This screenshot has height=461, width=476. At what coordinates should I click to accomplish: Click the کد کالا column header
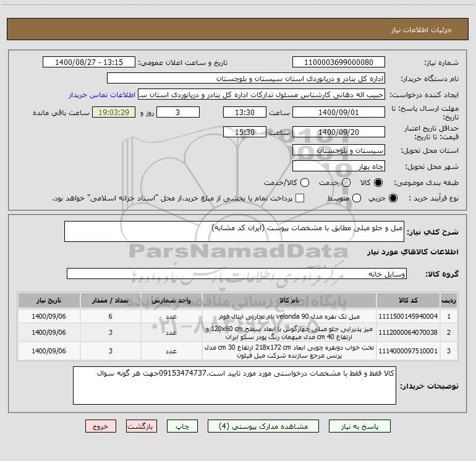[x=408, y=300]
